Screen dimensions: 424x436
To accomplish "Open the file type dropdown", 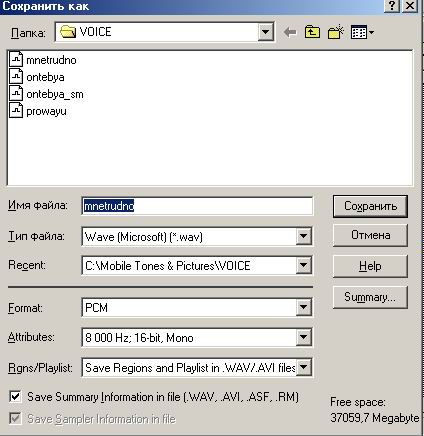I will tap(303, 236).
